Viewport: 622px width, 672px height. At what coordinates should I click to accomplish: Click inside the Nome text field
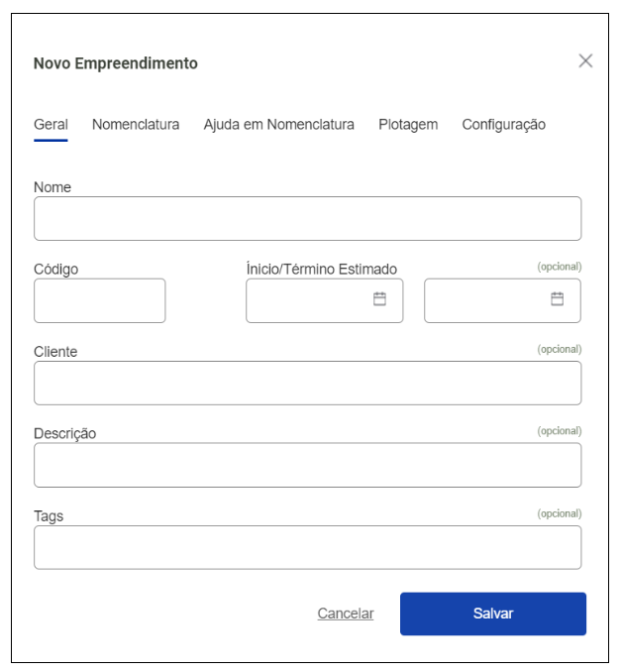307,218
